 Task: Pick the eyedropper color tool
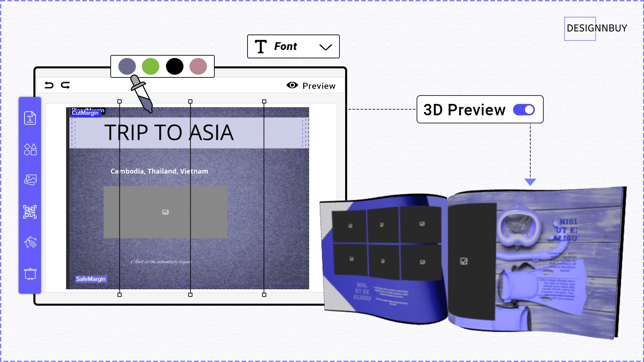point(142,94)
